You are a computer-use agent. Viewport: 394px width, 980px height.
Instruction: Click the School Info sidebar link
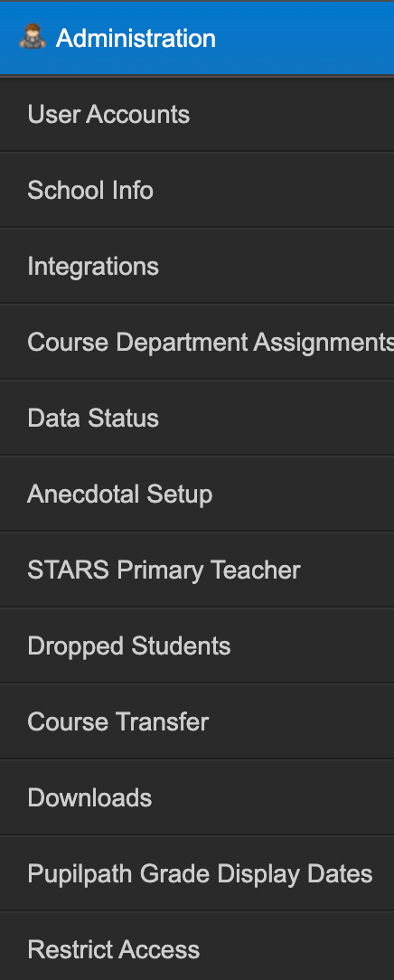[x=197, y=190]
